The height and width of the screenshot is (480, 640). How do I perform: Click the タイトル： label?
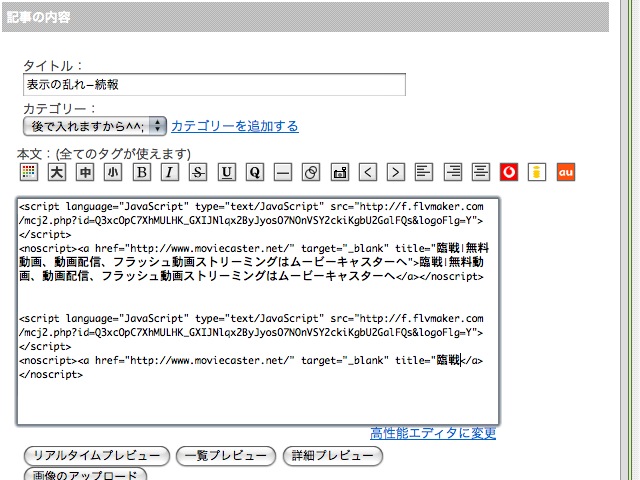tap(53, 66)
